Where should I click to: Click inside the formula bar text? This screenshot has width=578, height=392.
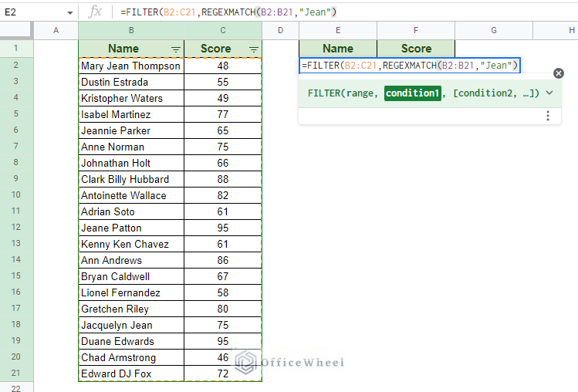coord(228,12)
